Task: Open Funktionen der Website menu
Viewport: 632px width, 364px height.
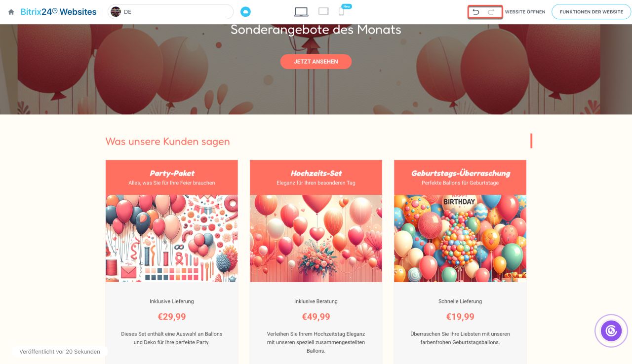Action: pyautogui.click(x=591, y=12)
